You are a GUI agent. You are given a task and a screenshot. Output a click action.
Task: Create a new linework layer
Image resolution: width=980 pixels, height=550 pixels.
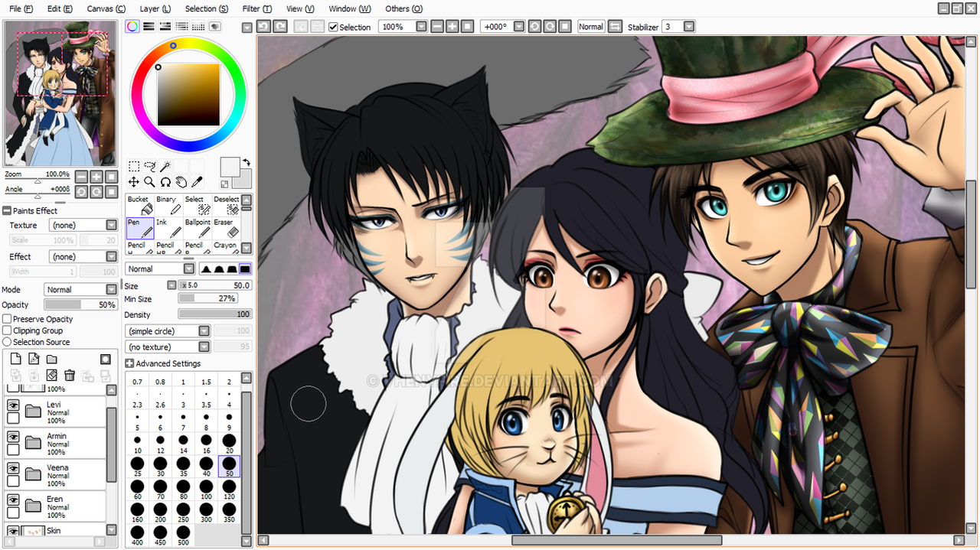point(34,359)
